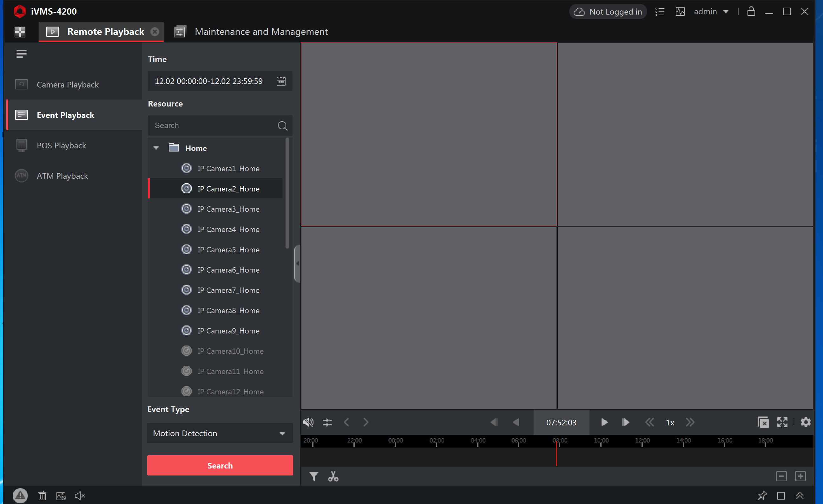Open the Event Type dropdown
Image resolution: width=823 pixels, height=504 pixels.
point(282,433)
